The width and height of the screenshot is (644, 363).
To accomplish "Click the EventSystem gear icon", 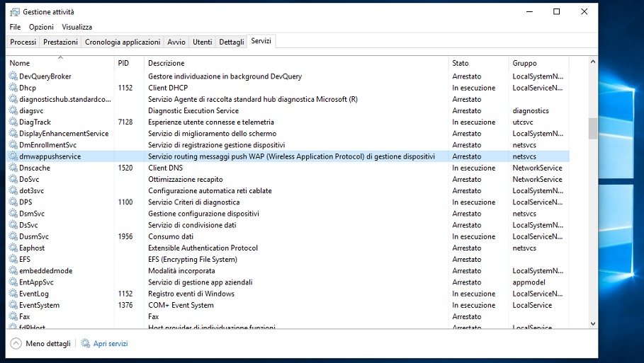I will [13, 306].
